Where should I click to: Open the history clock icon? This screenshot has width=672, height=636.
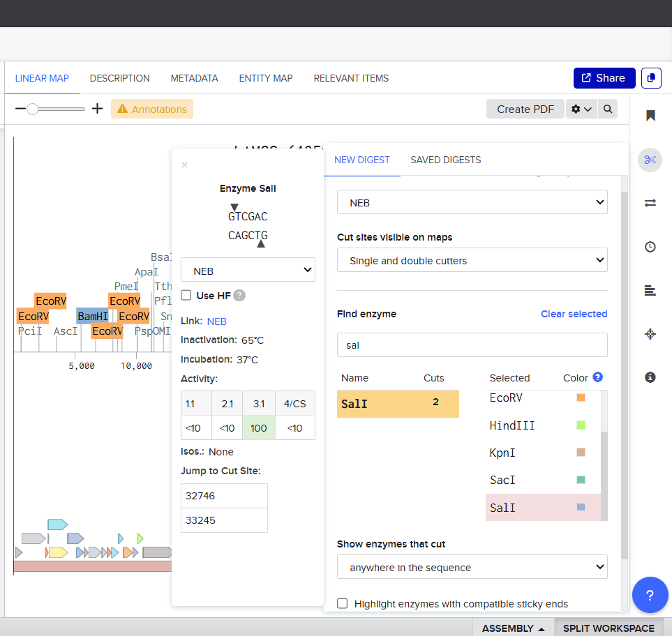[650, 247]
